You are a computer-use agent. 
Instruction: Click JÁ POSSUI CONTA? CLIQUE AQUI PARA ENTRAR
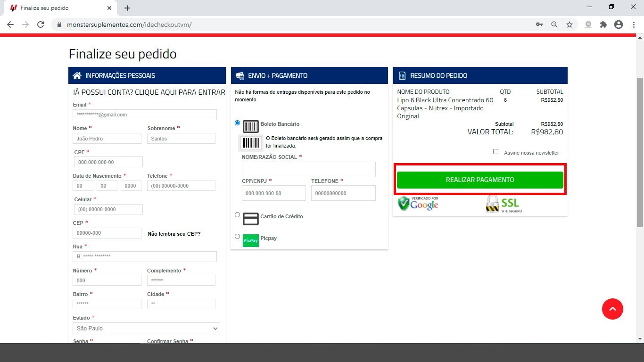point(149,92)
